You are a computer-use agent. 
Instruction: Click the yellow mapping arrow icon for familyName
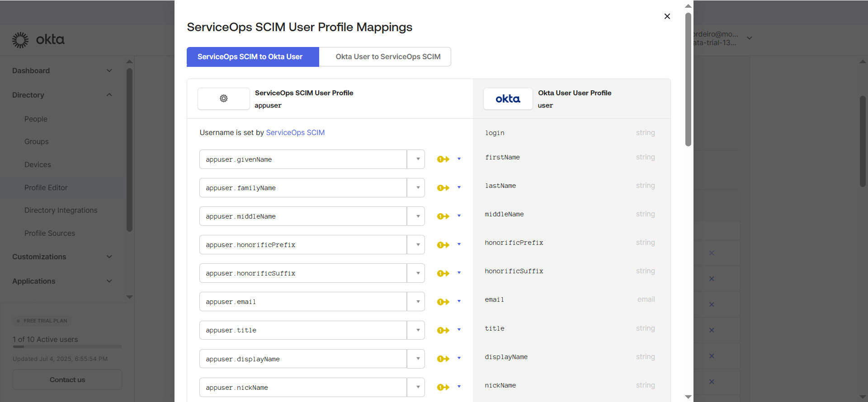click(x=443, y=188)
